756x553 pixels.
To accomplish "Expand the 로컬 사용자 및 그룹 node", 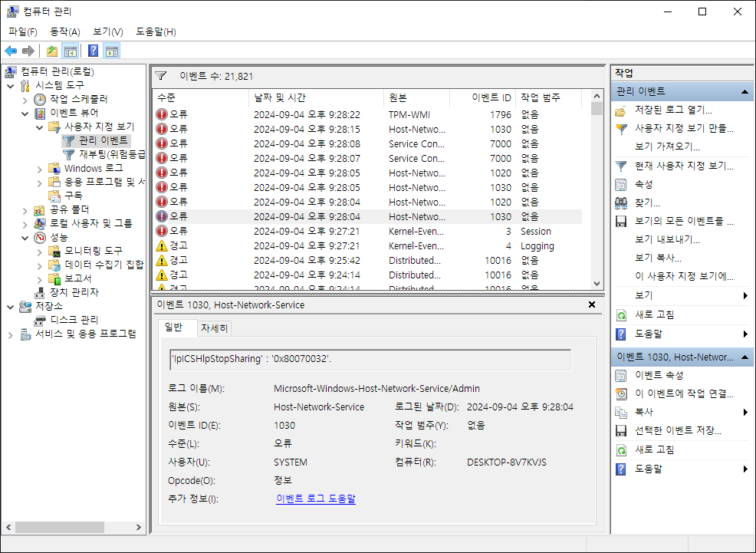I will coord(25,224).
